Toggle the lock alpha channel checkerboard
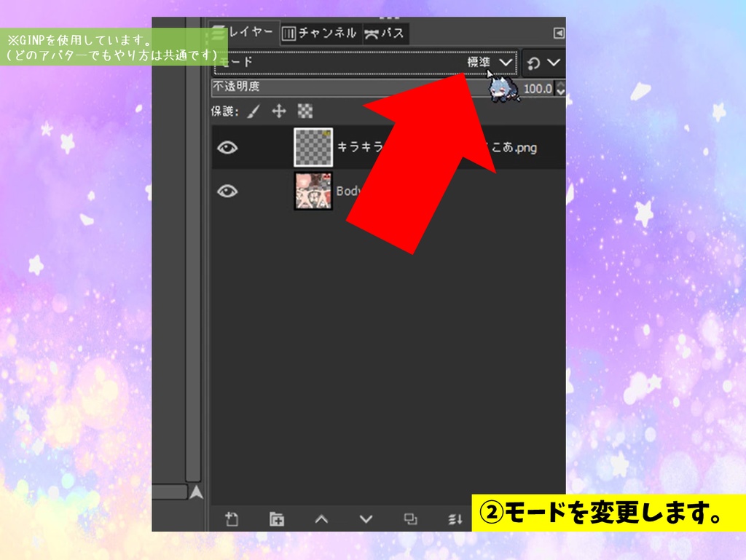 304,111
